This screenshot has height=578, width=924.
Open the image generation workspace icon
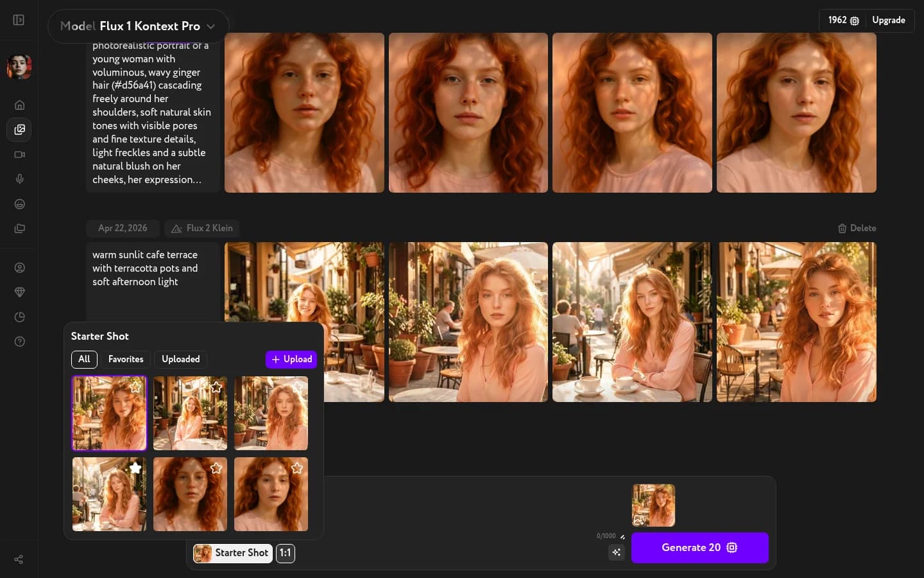coord(19,130)
